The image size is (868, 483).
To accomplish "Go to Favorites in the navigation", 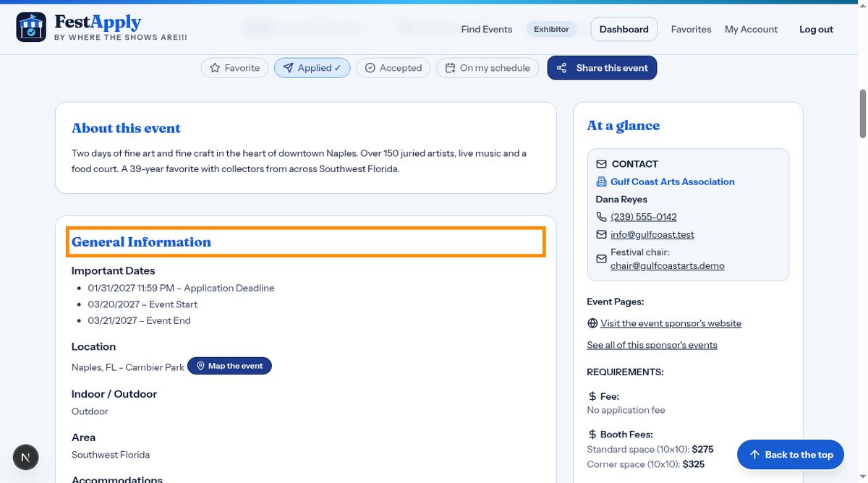I will (691, 30).
